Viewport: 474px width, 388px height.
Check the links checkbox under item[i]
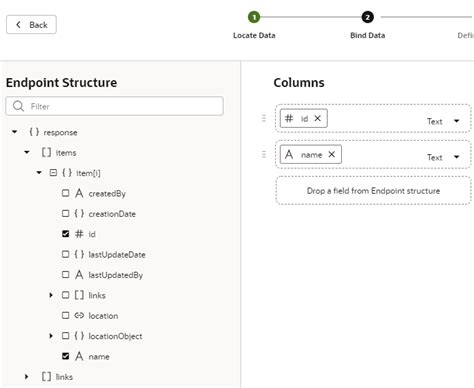tap(66, 295)
